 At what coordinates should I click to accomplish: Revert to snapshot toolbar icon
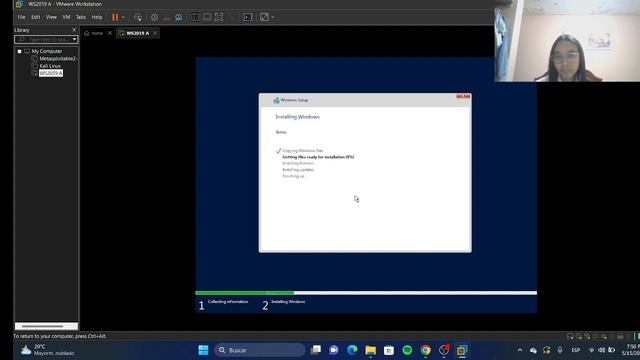(167, 17)
